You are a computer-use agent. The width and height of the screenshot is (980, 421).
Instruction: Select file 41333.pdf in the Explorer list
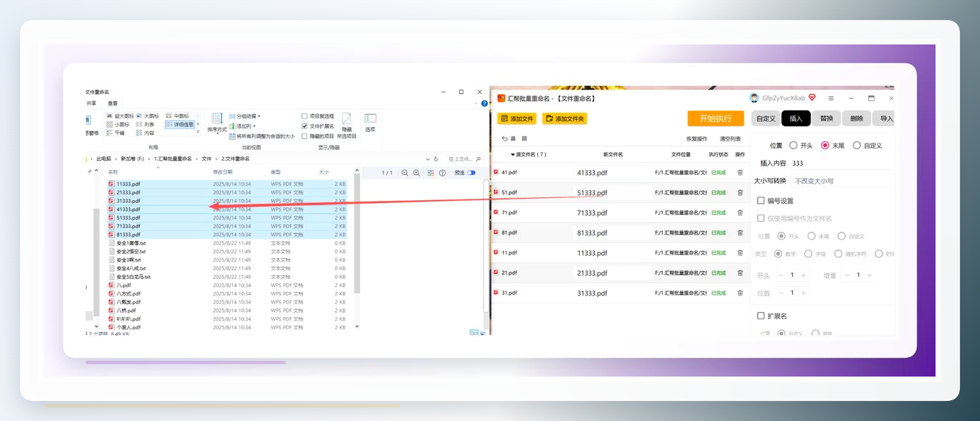[227, 209]
